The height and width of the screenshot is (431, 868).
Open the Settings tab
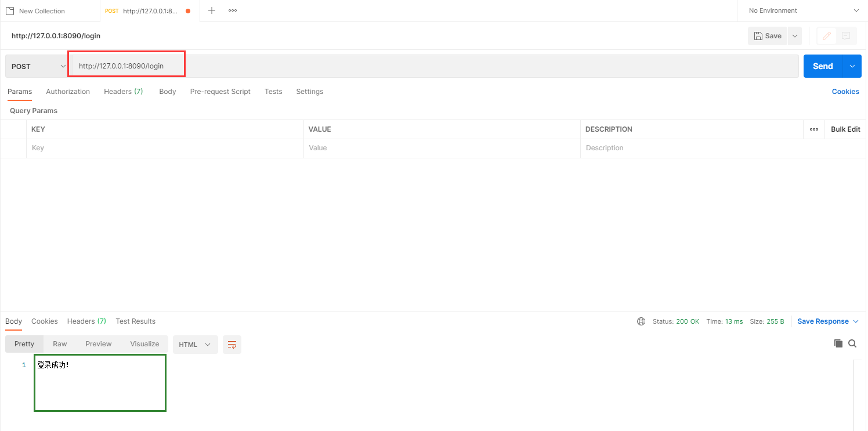click(x=310, y=92)
